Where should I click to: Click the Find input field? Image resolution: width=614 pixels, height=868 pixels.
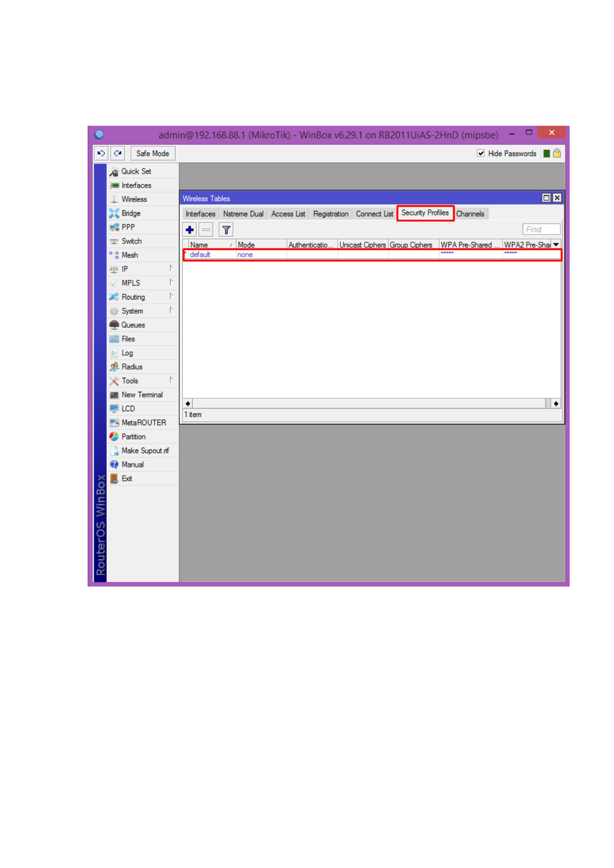tap(541, 230)
